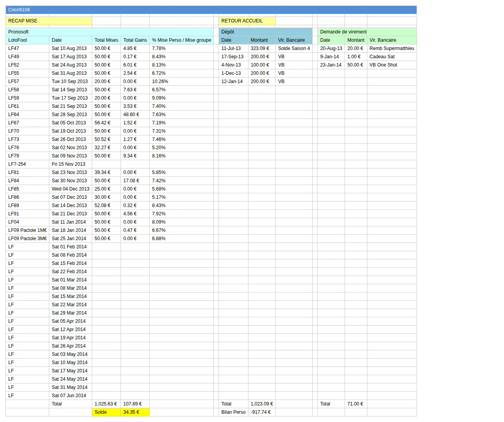Click the 48.60 € gain cell
504x422 pixels.
tap(135, 115)
